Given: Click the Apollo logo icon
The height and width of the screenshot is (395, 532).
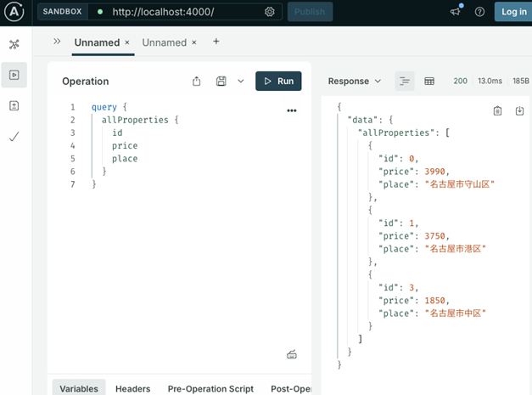Looking at the screenshot, I should click(14, 12).
